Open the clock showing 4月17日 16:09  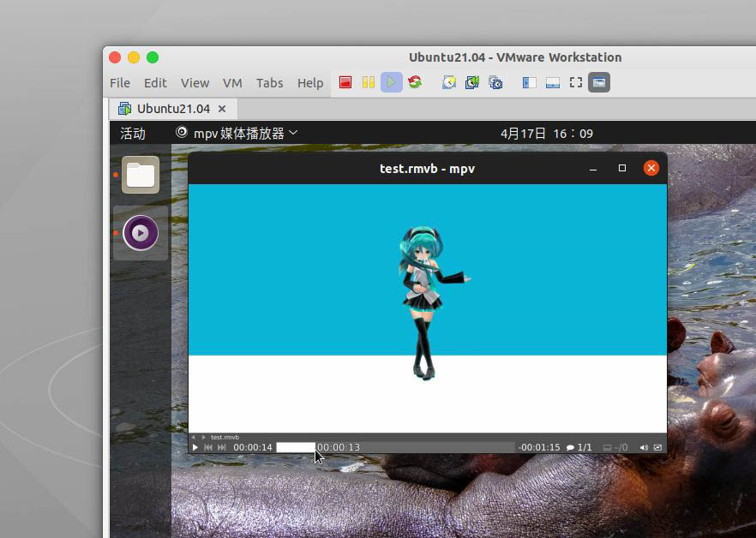point(546,133)
